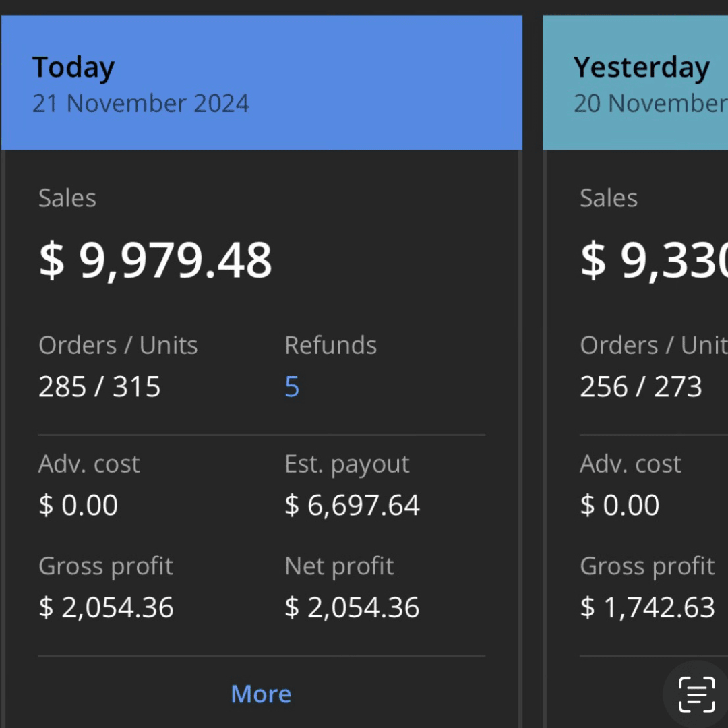Click Today's orders/units value 285 / 315
This screenshot has width=728, height=728.
click(x=100, y=387)
